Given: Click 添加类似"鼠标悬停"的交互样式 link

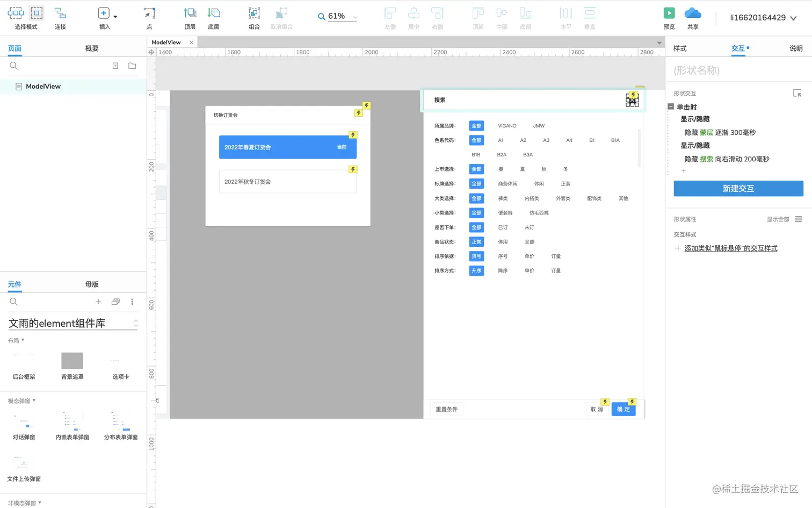Looking at the screenshot, I should (x=730, y=248).
